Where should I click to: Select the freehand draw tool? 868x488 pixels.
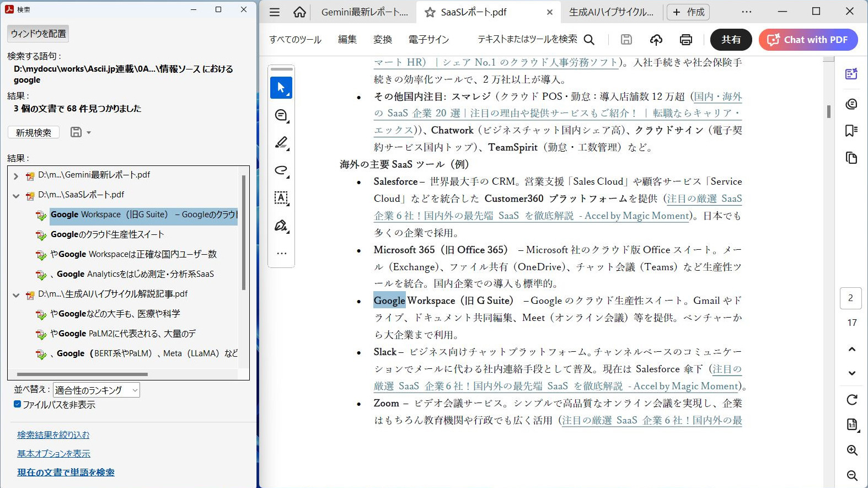pos(281,170)
